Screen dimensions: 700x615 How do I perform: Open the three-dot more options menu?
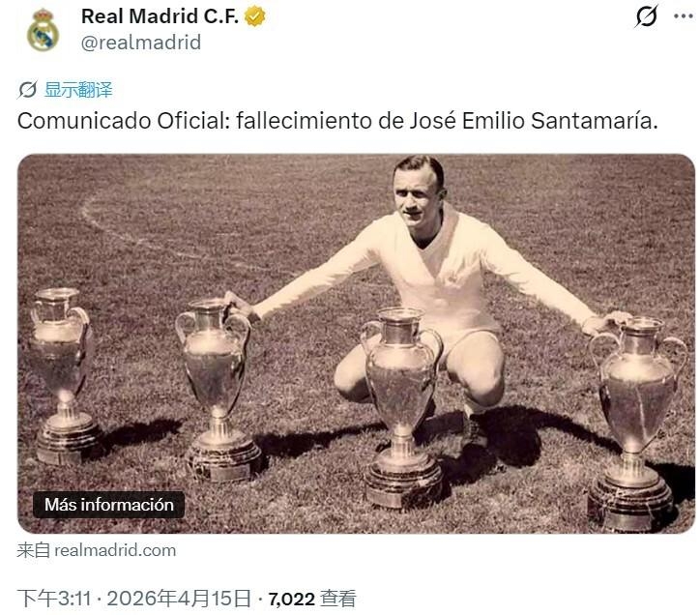pyautogui.click(x=683, y=16)
